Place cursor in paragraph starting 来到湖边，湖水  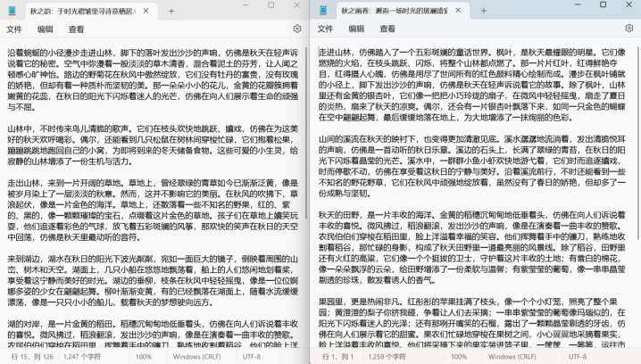pos(153,280)
